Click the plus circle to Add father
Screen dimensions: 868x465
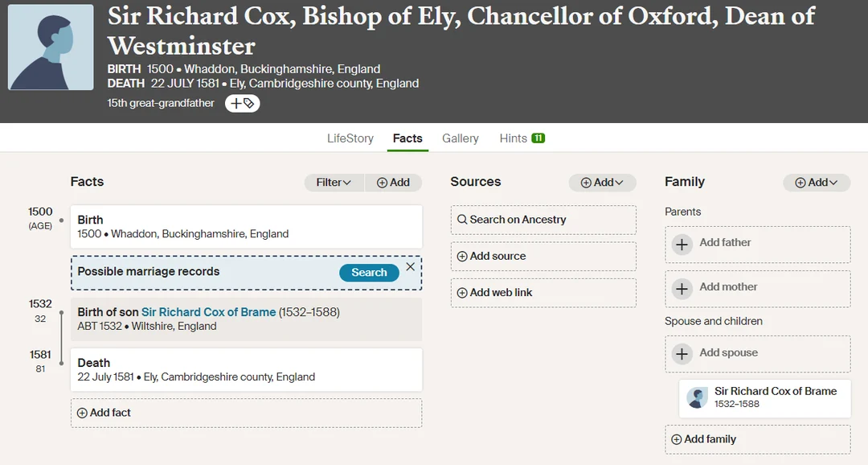point(682,245)
